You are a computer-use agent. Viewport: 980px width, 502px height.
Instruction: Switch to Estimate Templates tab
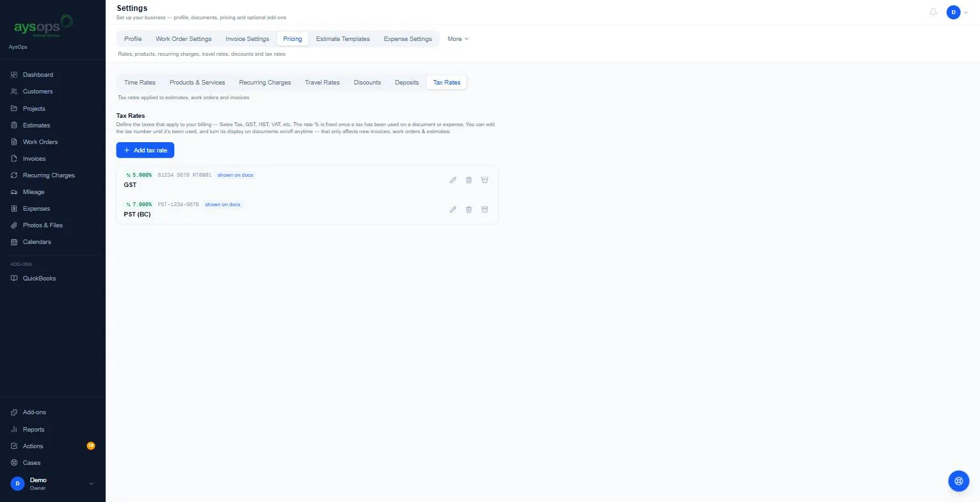coord(343,39)
